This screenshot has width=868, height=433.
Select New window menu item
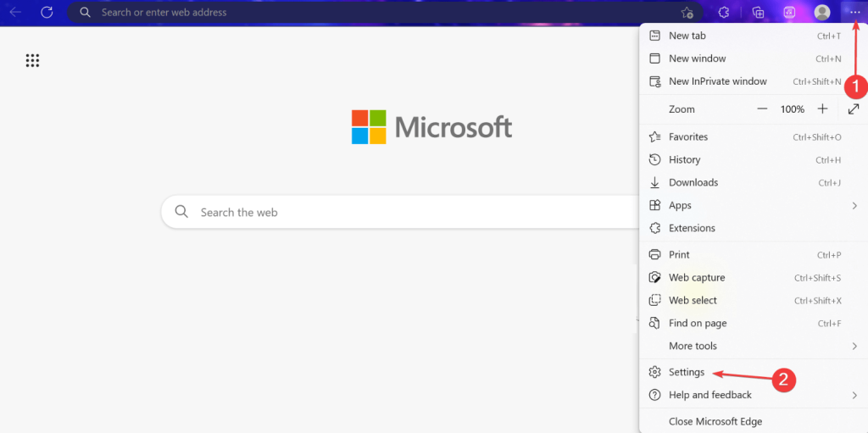pos(754,58)
